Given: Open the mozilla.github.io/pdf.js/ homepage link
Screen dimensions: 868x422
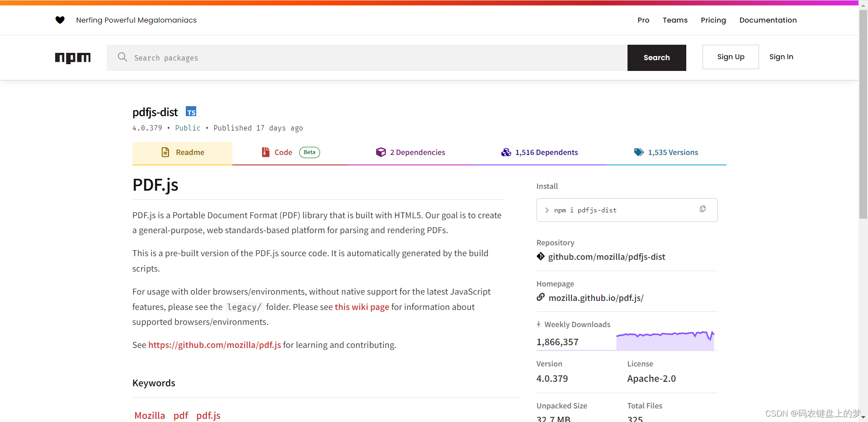Looking at the screenshot, I should tap(596, 298).
